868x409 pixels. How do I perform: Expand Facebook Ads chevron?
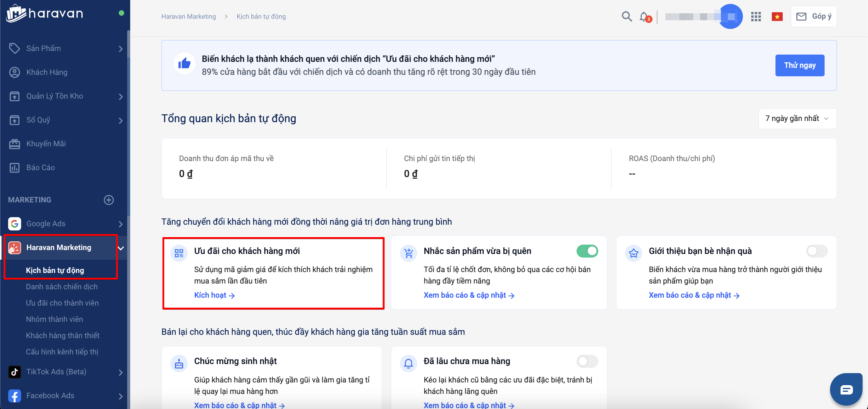tap(121, 397)
